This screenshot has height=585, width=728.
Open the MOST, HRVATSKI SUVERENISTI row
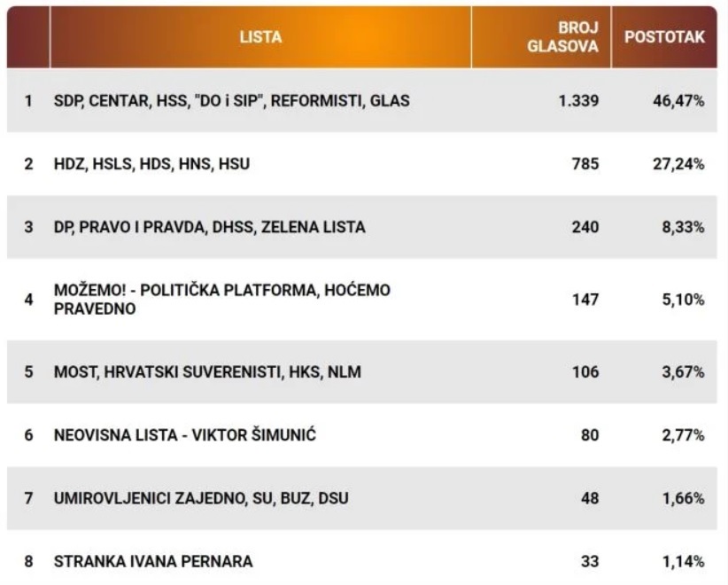[x=362, y=371]
